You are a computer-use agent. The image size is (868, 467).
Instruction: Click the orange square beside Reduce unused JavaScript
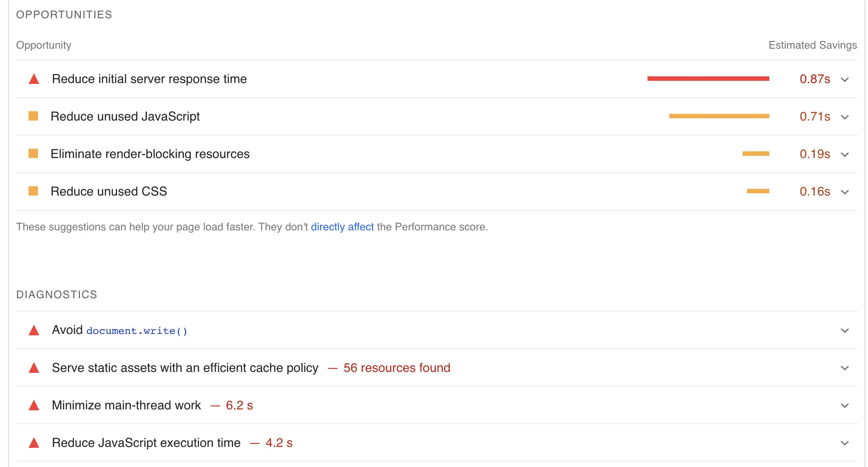[33, 116]
